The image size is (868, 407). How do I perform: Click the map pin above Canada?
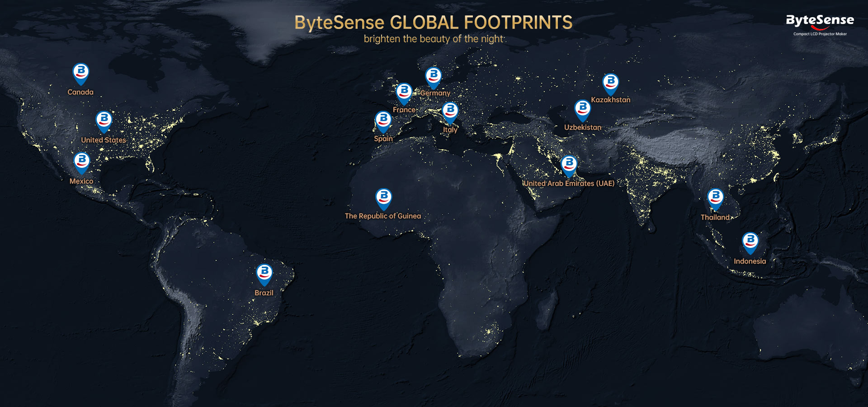pyautogui.click(x=81, y=73)
